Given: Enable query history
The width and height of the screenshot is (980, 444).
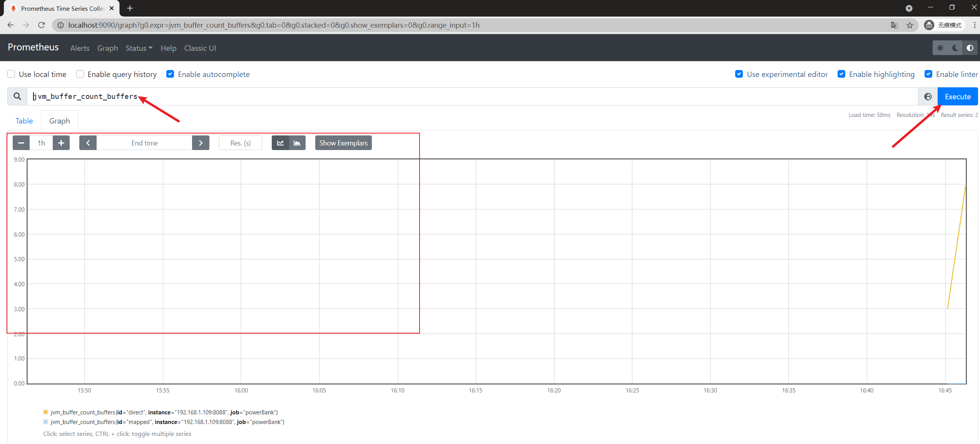Looking at the screenshot, I should [80, 74].
